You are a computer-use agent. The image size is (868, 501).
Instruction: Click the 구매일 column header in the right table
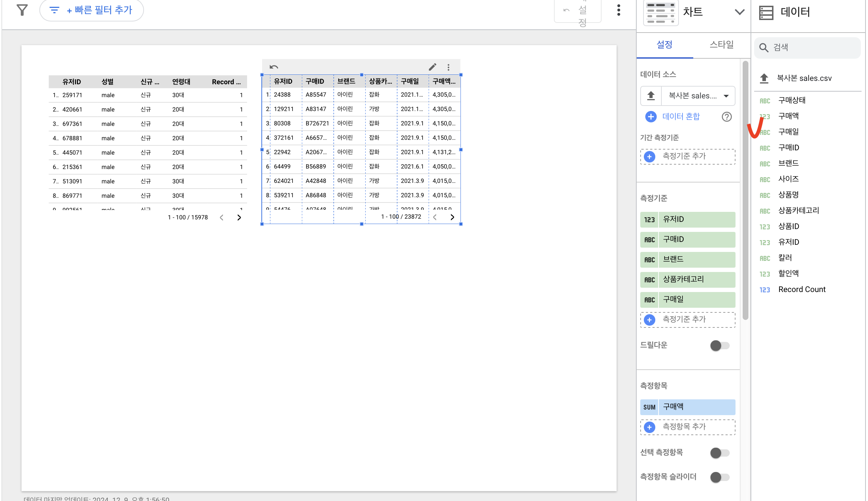pyautogui.click(x=410, y=81)
